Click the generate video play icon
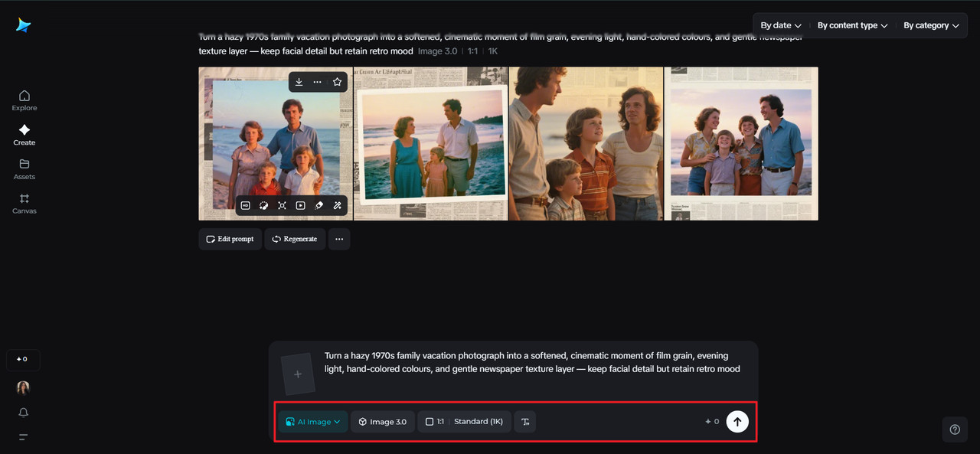 click(x=300, y=205)
